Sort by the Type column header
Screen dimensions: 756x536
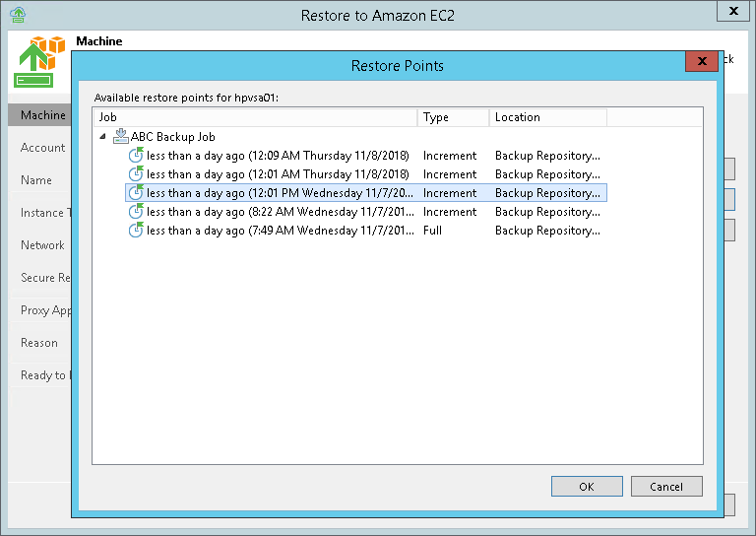coord(453,117)
